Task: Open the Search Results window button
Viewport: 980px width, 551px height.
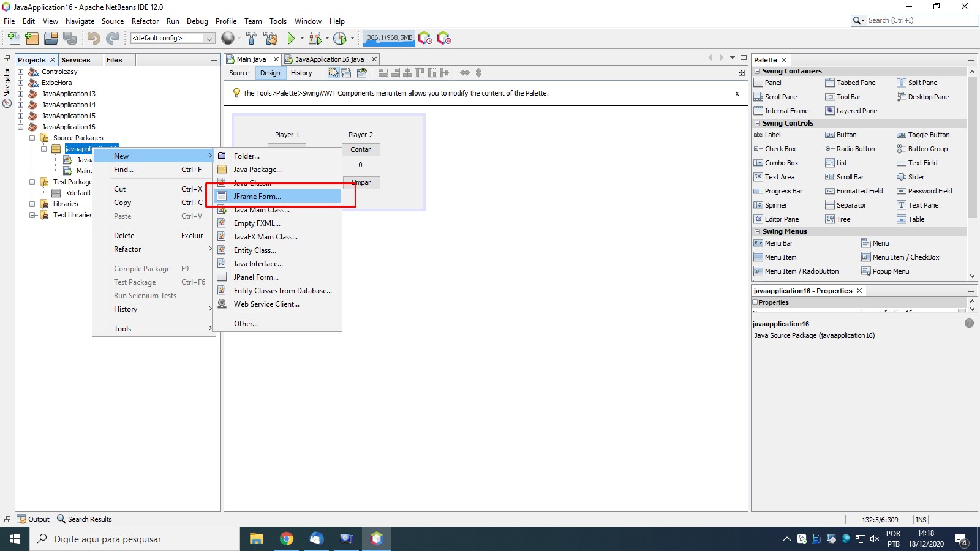Action: point(85,519)
